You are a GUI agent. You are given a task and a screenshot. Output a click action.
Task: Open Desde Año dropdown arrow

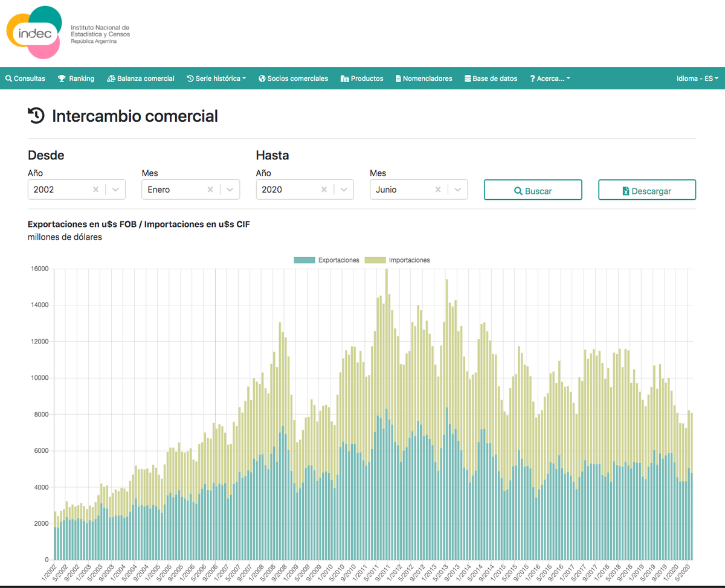pyautogui.click(x=115, y=190)
